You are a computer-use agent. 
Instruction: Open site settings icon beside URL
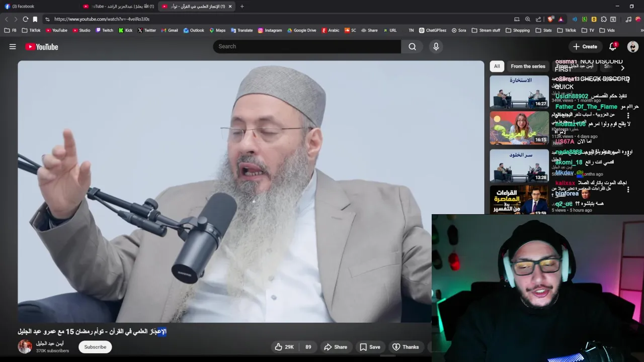[47, 19]
